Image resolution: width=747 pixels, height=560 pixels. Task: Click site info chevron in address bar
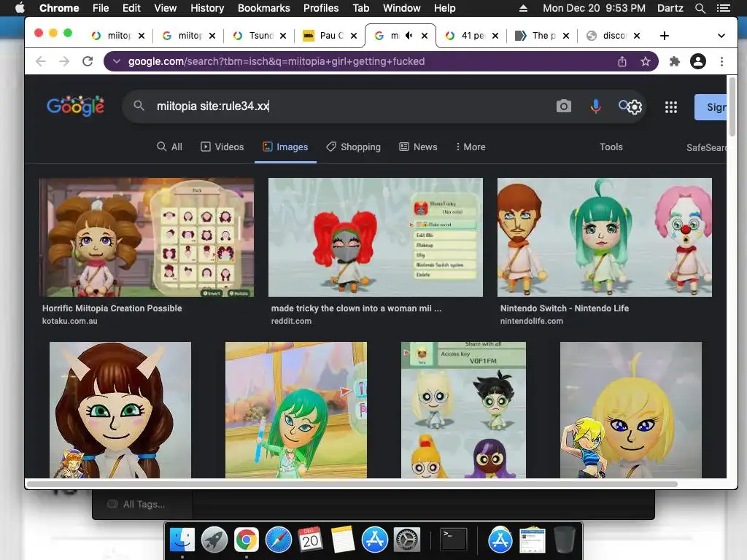tap(117, 61)
